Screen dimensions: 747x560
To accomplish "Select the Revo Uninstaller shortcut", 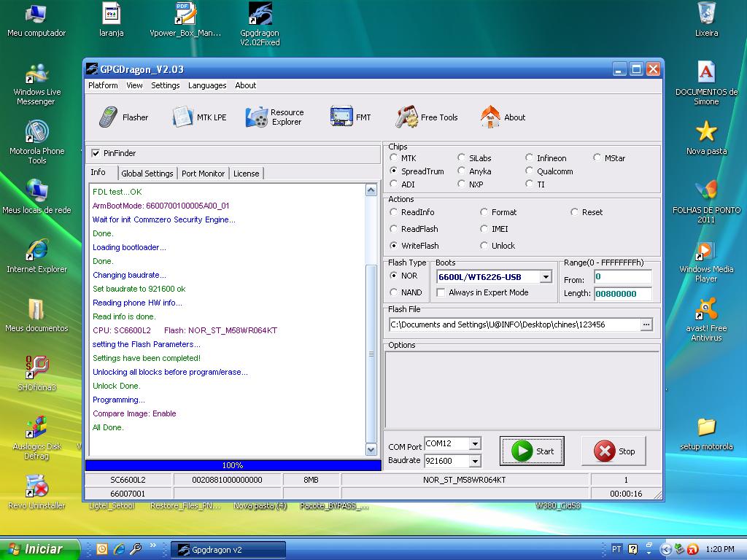I will (x=36, y=492).
